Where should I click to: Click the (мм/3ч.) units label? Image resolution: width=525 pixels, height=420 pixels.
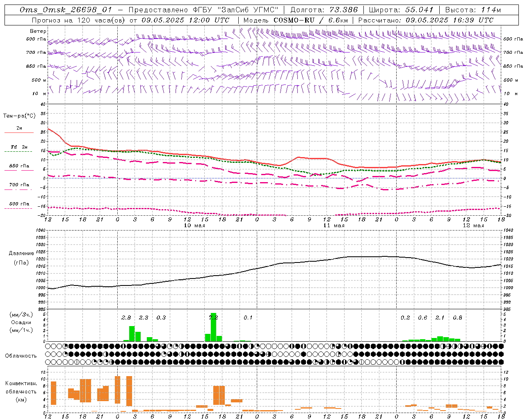pos(21,315)
